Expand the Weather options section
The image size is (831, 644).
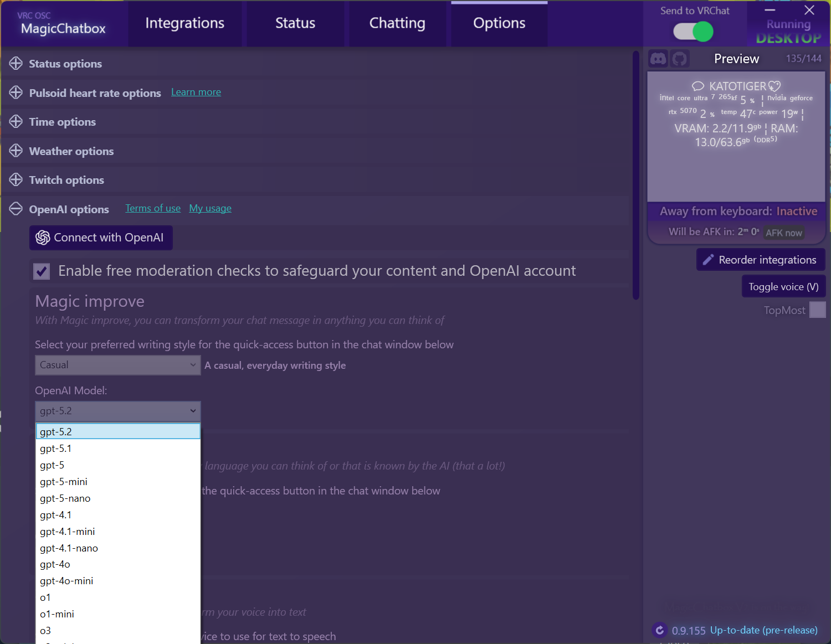16,151
